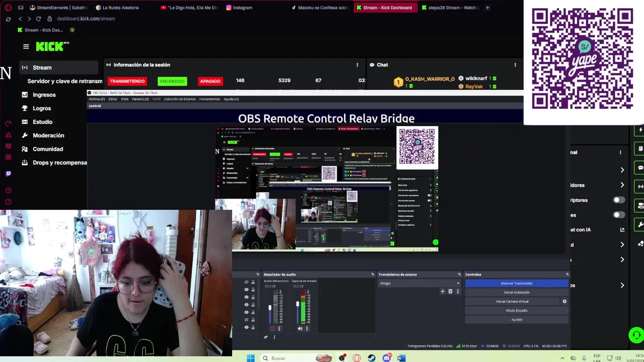Expand the chevron above the 'idores' row
This screenshot has width=644, height=362.
point(622,170)
